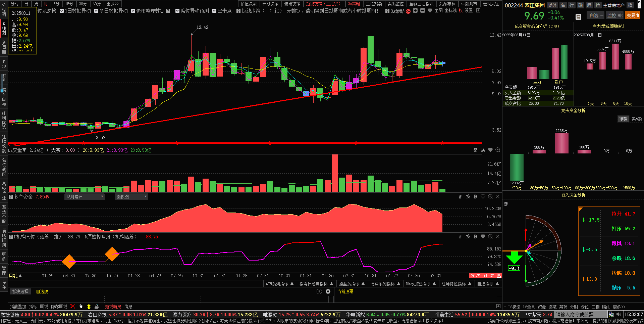Toggle 监控 monitor sound button
The width and height of the screenshot is (644, 324).
pyautogui.click(x=614, y=15)
